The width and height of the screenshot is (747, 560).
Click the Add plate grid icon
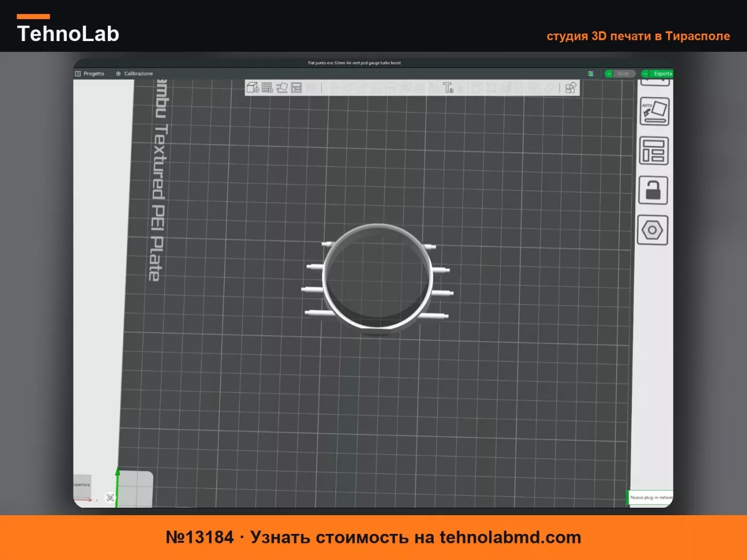point(267,87)
